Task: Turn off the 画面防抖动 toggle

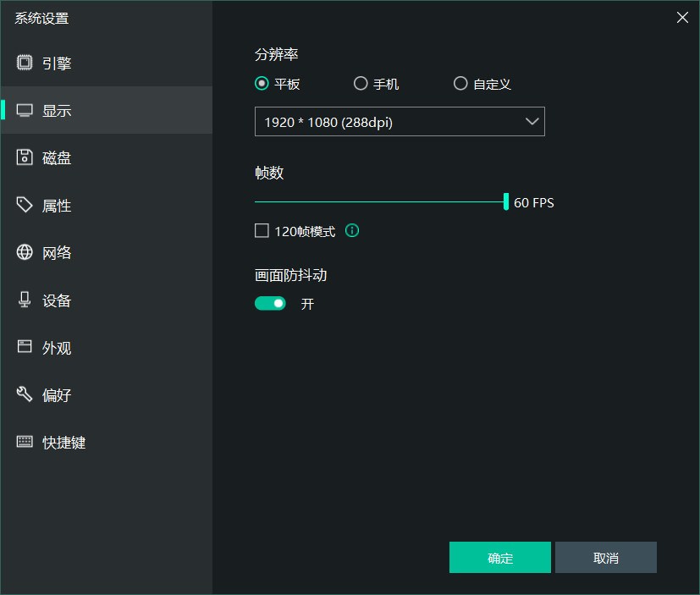Action: [x=270, y=303]
